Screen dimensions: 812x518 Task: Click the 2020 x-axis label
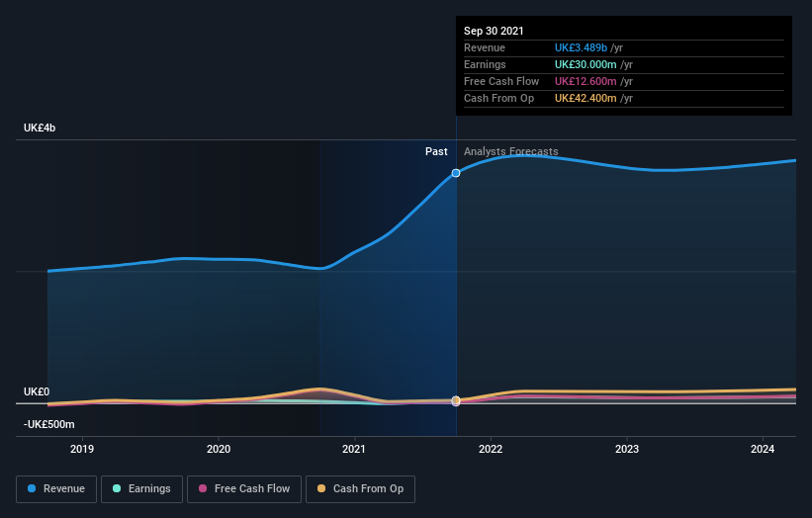[219, 449]
